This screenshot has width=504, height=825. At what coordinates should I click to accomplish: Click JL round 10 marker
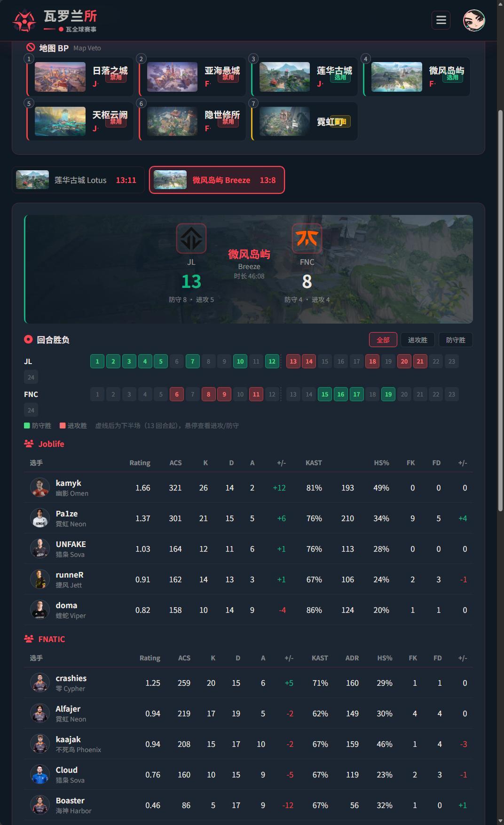click(x=240, y=361)
